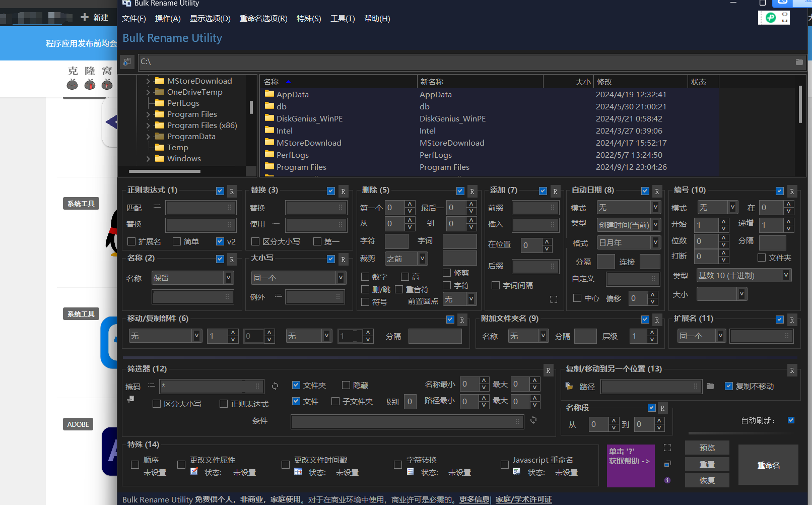Screen dimensions: 812x505
Task: Reset the 名称 (2) panel with R button
Action: (x=232, y=260)
